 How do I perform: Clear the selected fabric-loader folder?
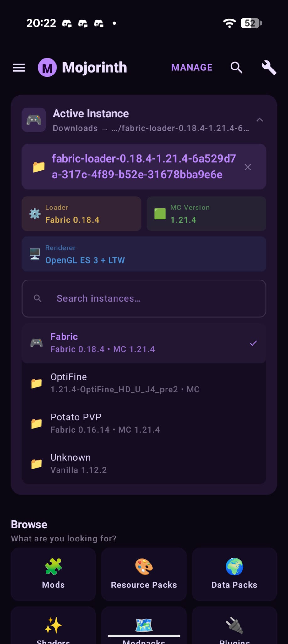pos(248,167)
